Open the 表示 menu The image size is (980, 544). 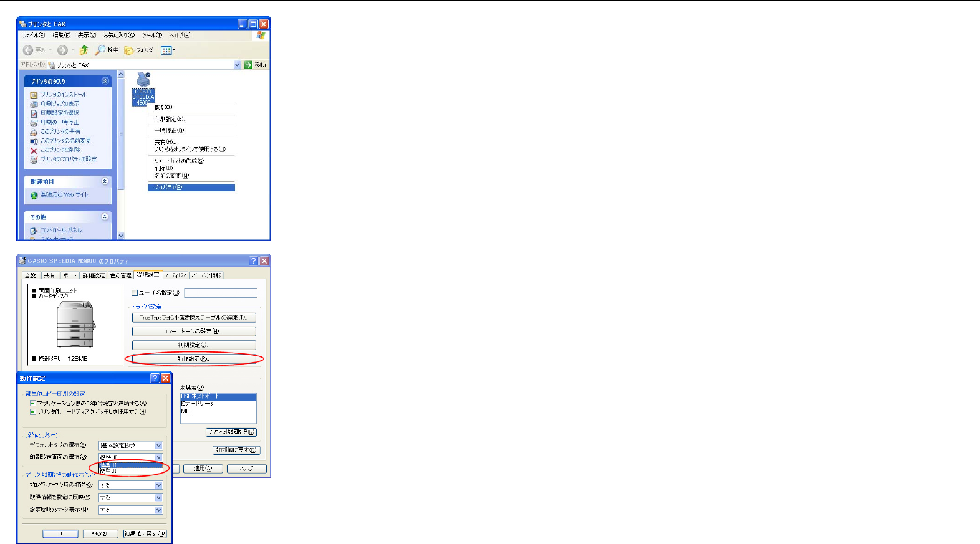tap(87, 36)
